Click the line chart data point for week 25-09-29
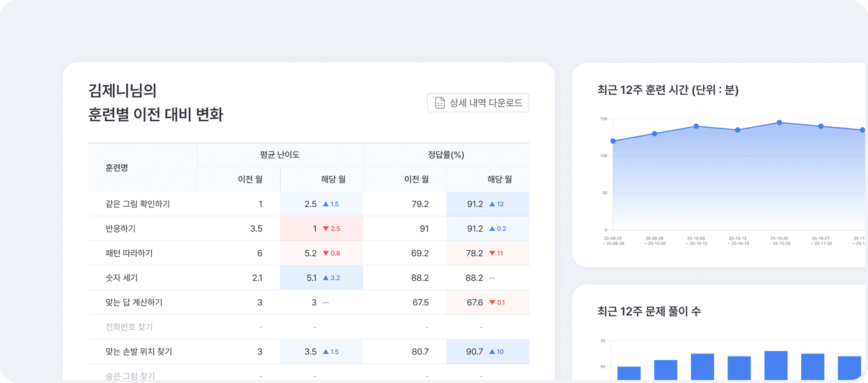This screenshot has width=868, height=383. pos(655,133)
